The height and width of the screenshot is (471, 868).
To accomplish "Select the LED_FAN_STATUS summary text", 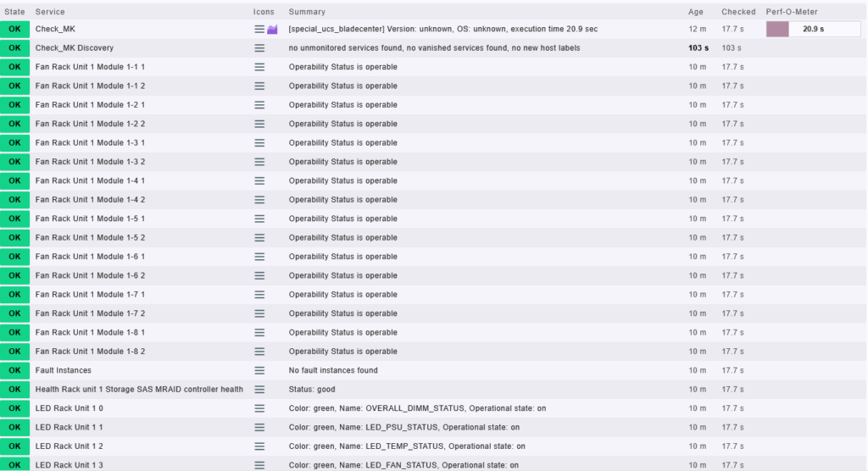I will coord(403,465).
